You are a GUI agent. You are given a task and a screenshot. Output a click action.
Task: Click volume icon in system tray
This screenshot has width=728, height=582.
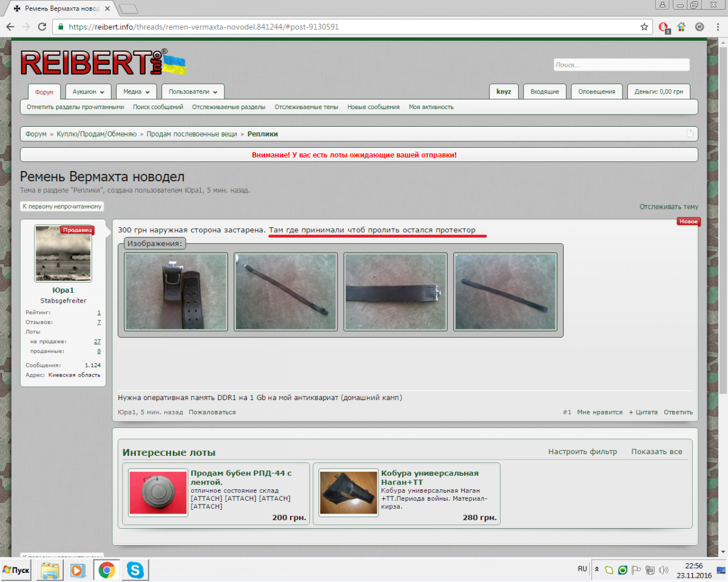tap(663, 570)
